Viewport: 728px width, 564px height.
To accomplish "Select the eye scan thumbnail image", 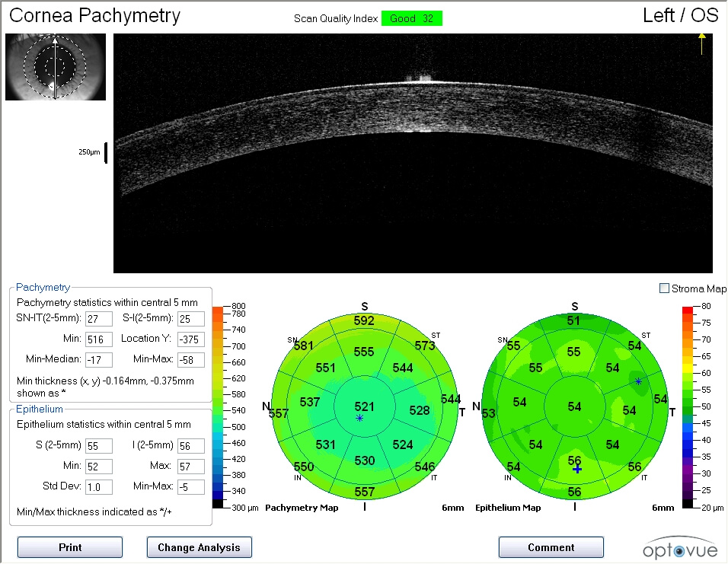I will click(x=56, y=67).
